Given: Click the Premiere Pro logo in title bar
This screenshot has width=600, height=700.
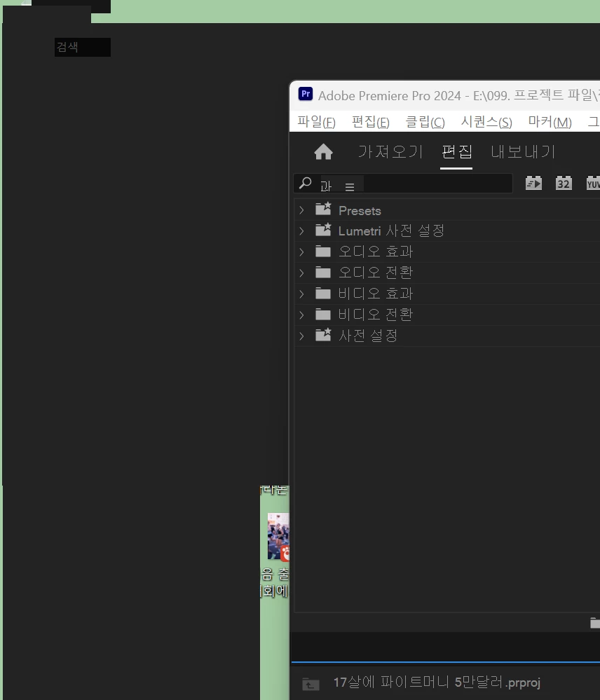Looking at the screenshot, I should point(306,94).
